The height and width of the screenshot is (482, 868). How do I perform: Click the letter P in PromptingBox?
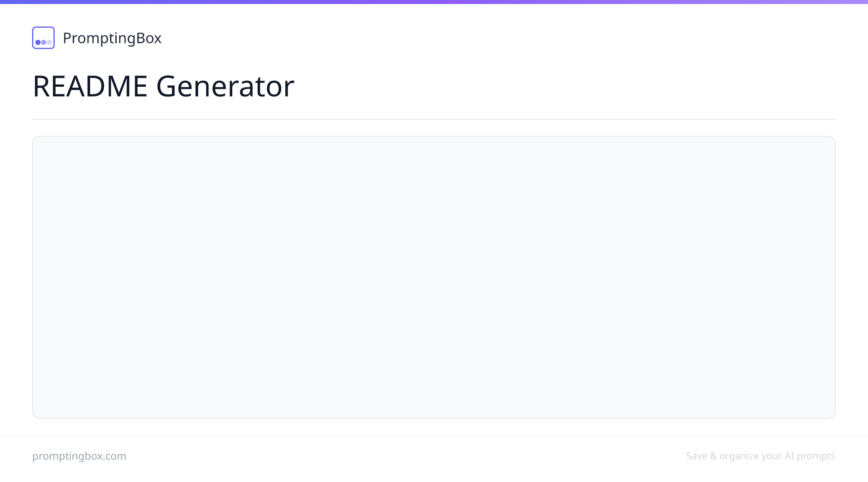point(68,38)
